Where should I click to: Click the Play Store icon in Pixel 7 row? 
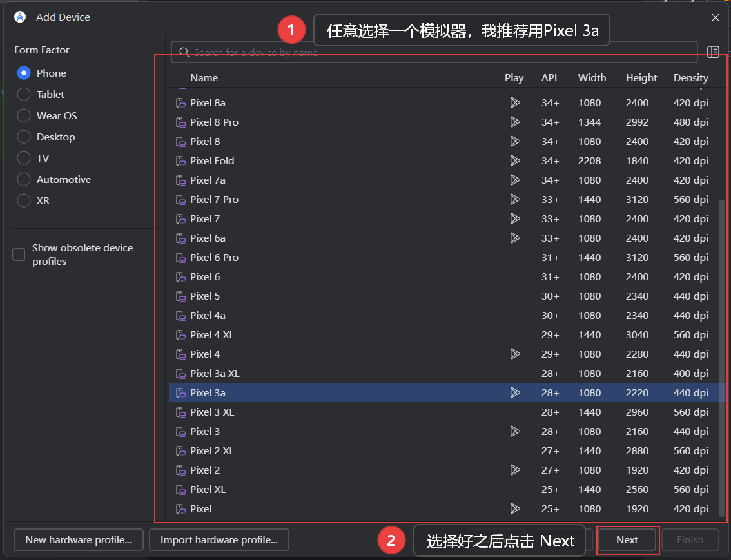(x=514, y=218)
